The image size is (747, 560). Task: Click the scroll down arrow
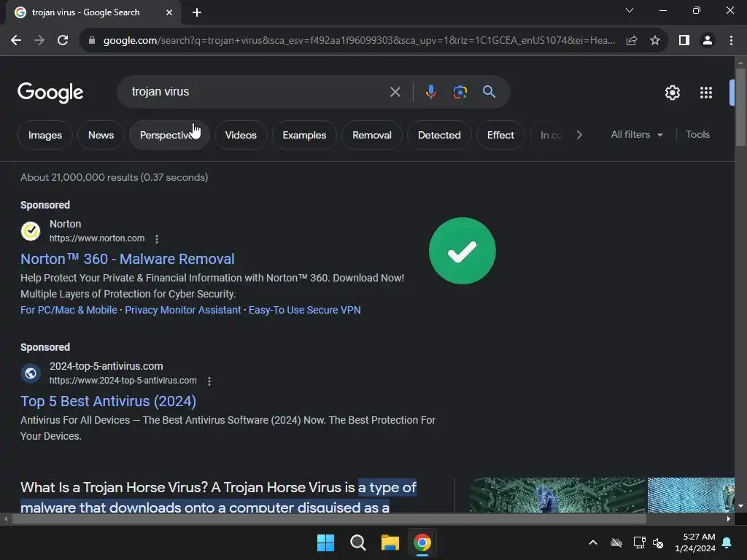tap(740, 506)
